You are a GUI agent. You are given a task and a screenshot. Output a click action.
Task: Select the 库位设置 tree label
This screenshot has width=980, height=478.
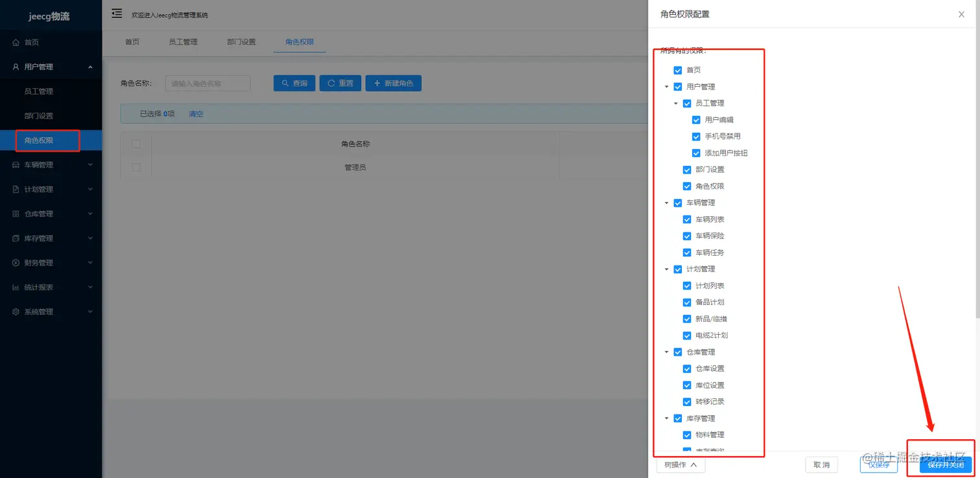pos(710,385)
